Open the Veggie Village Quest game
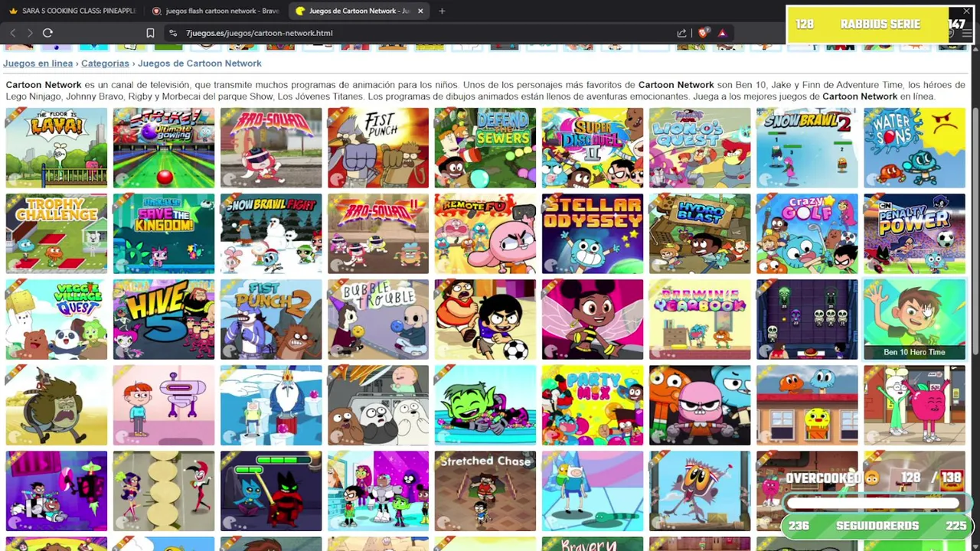 click(x=57, y=319)
